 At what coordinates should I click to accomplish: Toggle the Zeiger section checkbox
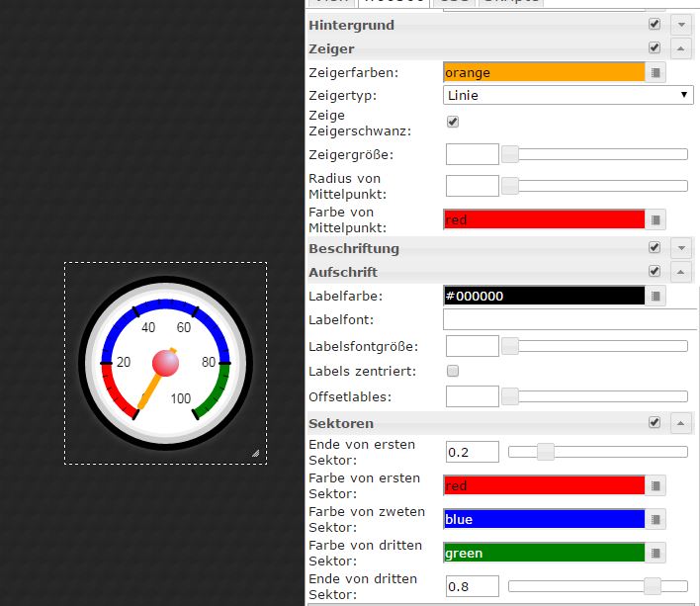tap(655, 47)
